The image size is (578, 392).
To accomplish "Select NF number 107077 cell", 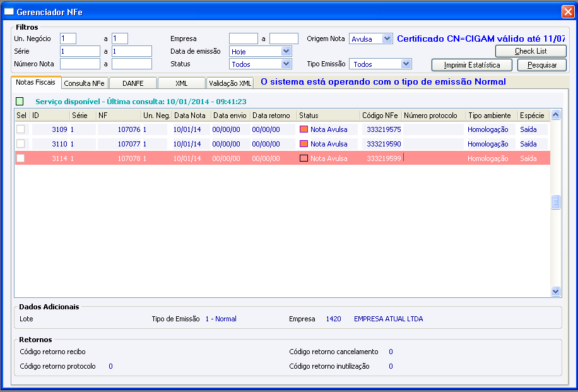I will [x=119, y=143].
